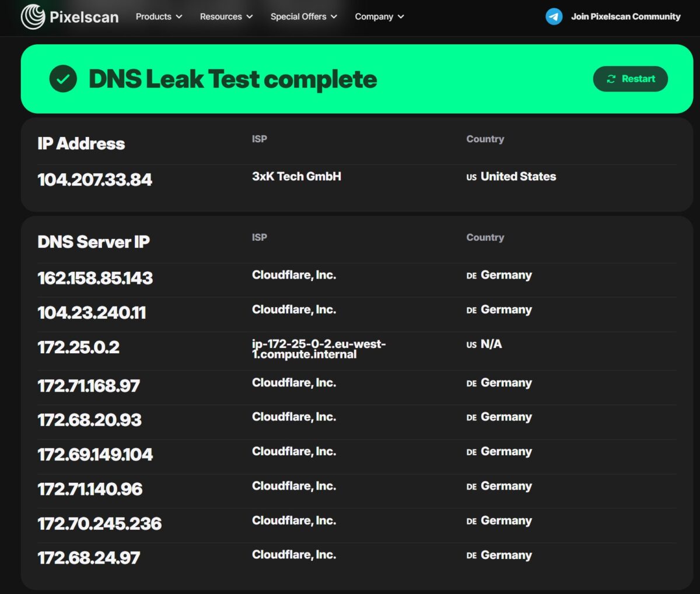Screen dimensions: 700x594
Task: Click the 3xK Tech GmbH ISP entry
Action: tap(296, 176)
